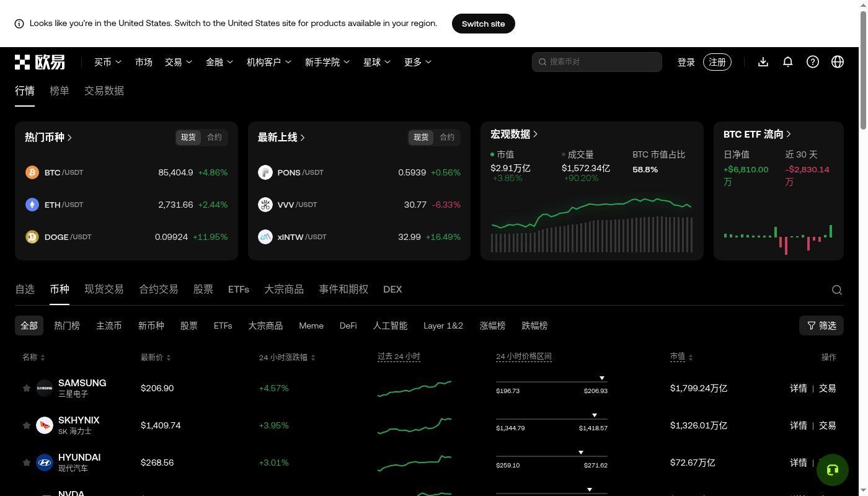Switch to the 自选 tab
The width and height of the screenshot is (868, 496).
point(25,289)
